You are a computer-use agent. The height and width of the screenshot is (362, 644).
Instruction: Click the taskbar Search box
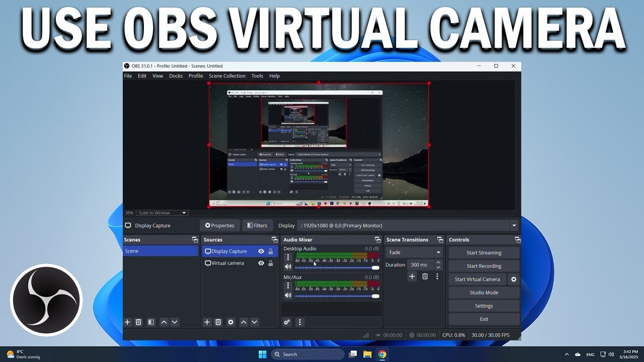tap(308, 354)
